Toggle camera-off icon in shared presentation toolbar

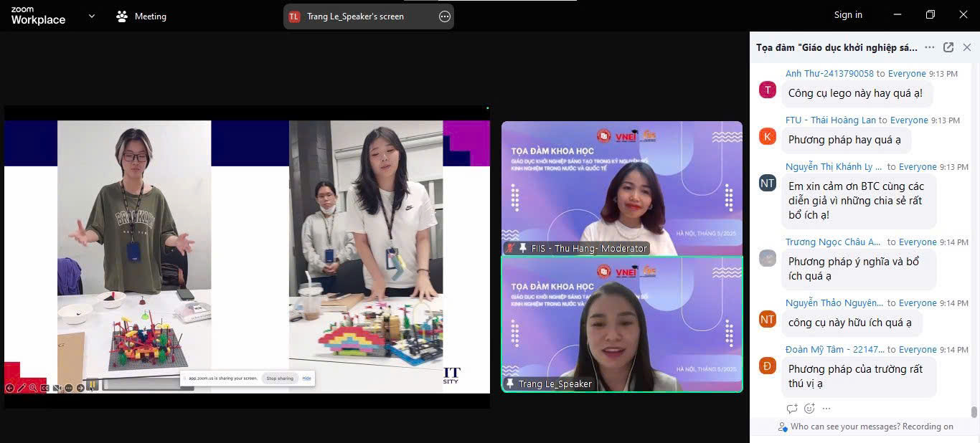pos(57,388)
